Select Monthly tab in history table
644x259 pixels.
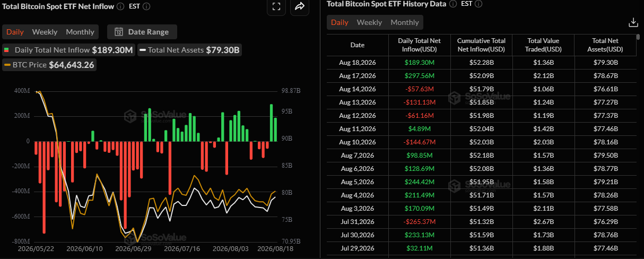coord(405,22)
